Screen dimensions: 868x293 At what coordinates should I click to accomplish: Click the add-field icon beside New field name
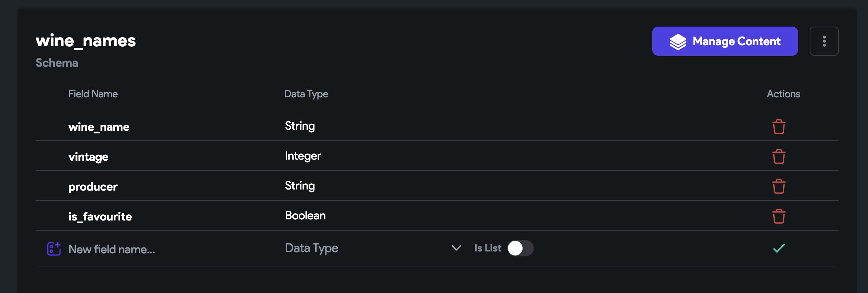[54, 249]
